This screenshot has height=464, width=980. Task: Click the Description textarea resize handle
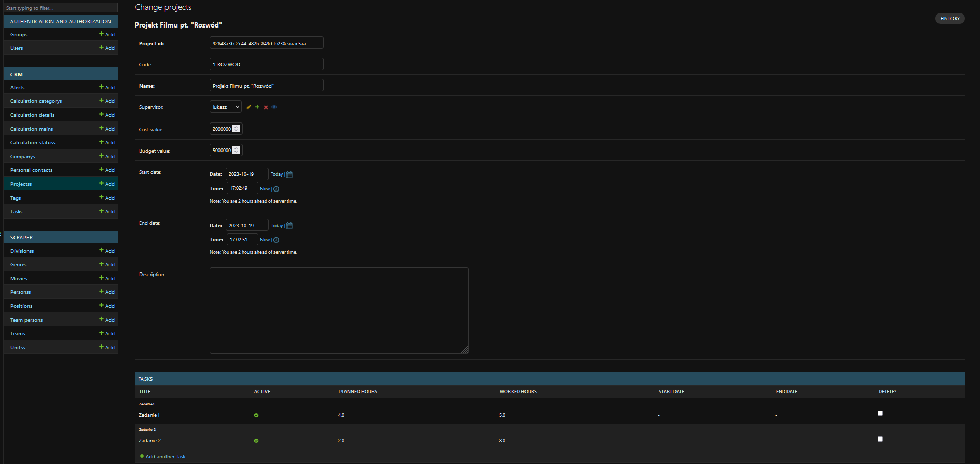click(465, 350)
